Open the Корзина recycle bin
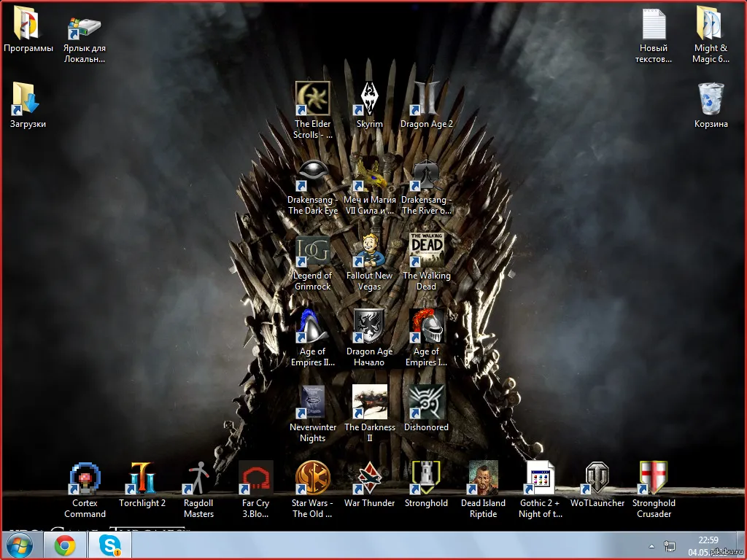 pos(711,98)
